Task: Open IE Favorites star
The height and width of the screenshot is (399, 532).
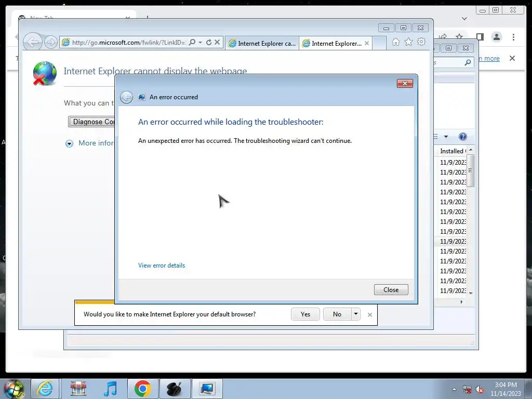Action: (408, 42)
